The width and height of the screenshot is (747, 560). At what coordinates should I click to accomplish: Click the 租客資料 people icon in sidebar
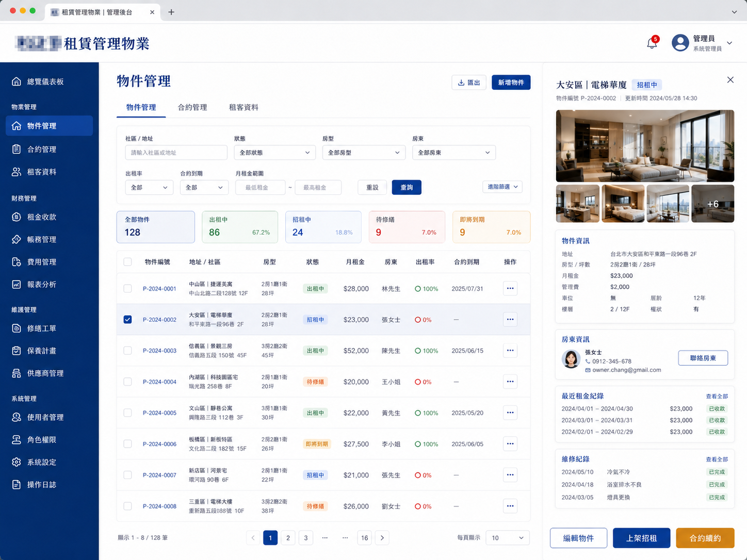point(17,172)
